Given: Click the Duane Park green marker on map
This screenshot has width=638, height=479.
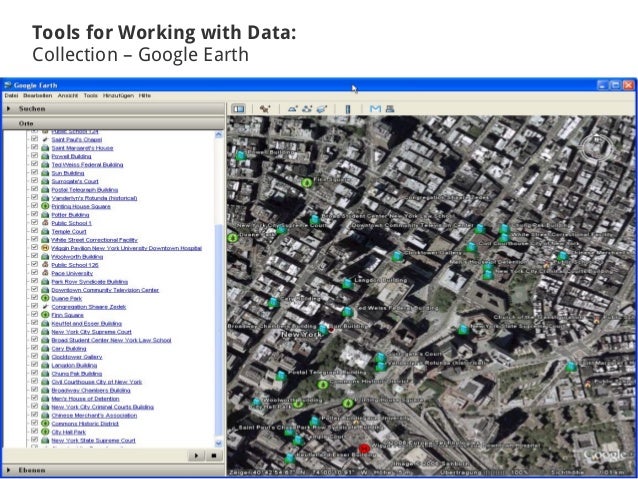Looking at the screenshot, I should [233, 238].
